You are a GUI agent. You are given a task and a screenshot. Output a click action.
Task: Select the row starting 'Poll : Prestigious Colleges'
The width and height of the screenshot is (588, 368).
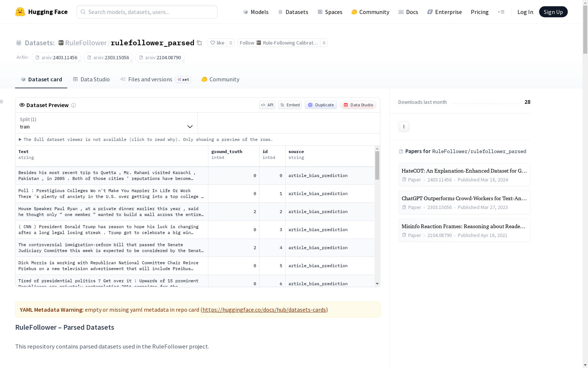195,194
